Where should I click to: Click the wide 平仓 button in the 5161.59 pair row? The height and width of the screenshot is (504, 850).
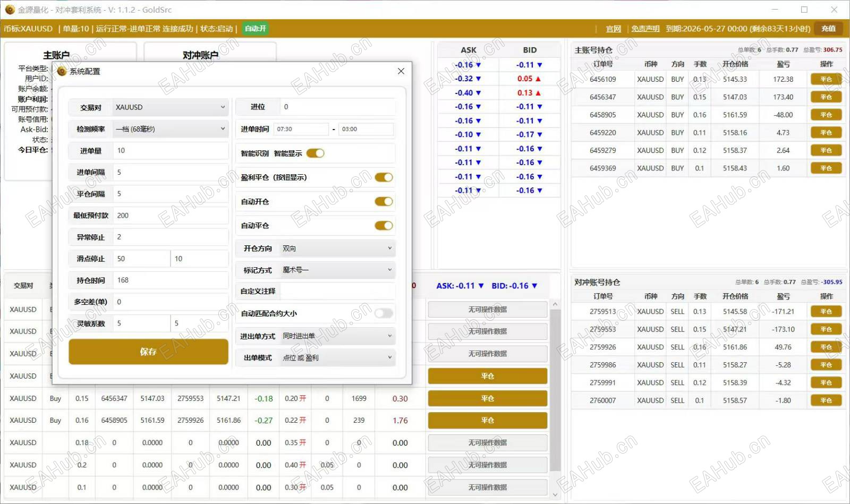tap(488, 420)
